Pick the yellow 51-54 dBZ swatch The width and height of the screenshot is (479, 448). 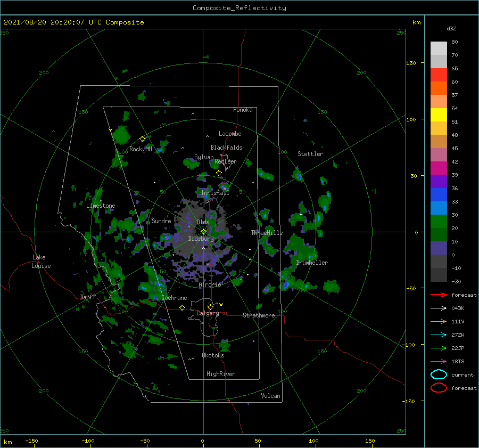(439, 115)
